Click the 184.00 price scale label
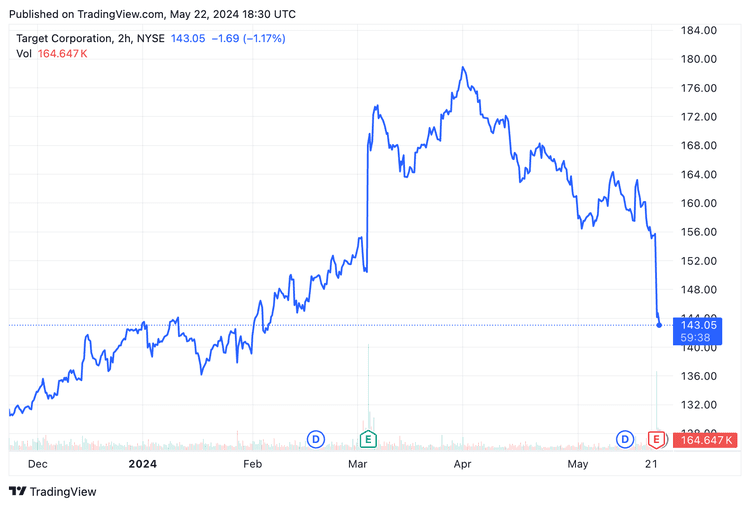The width and height of the screenshot is (750, 507). coord(698,30)
